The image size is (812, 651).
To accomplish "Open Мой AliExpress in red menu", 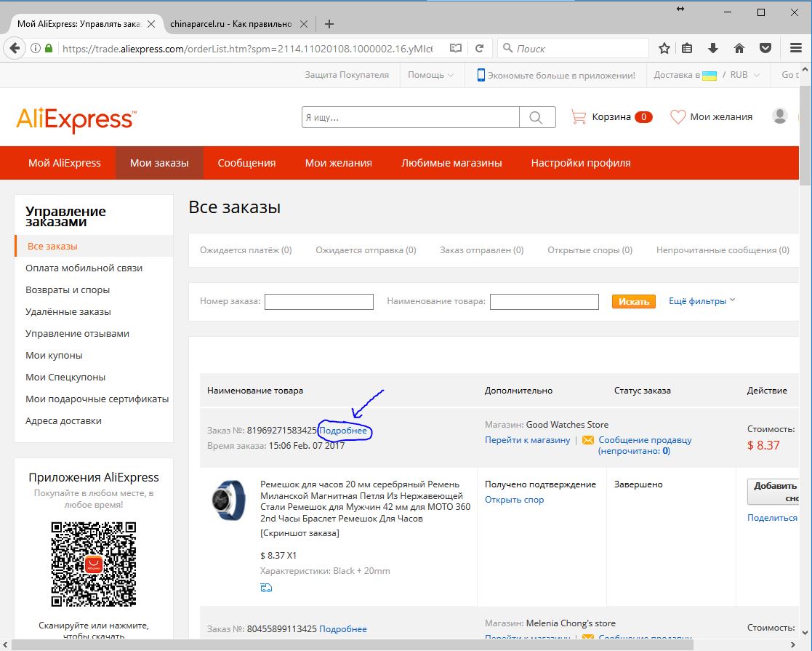I will click(65, 163).
